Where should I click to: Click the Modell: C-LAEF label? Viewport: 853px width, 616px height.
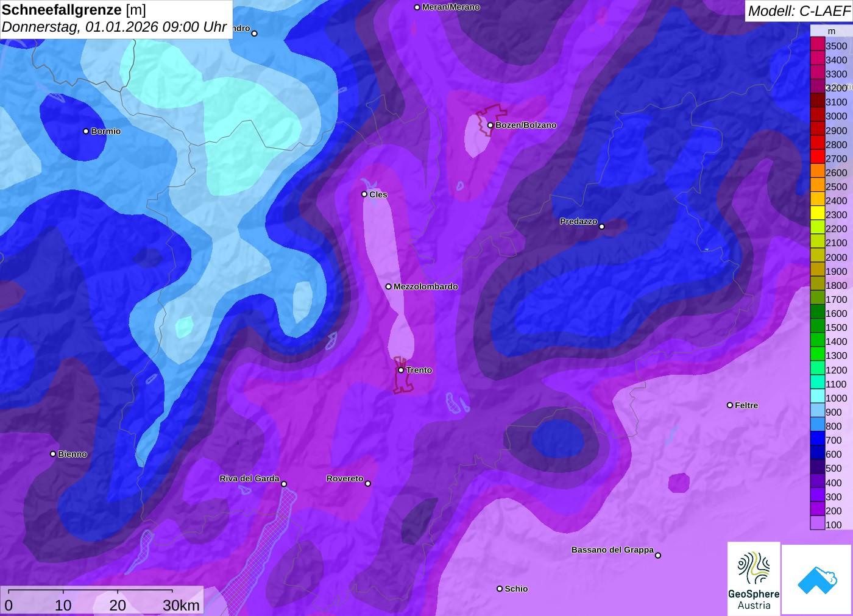799,11
